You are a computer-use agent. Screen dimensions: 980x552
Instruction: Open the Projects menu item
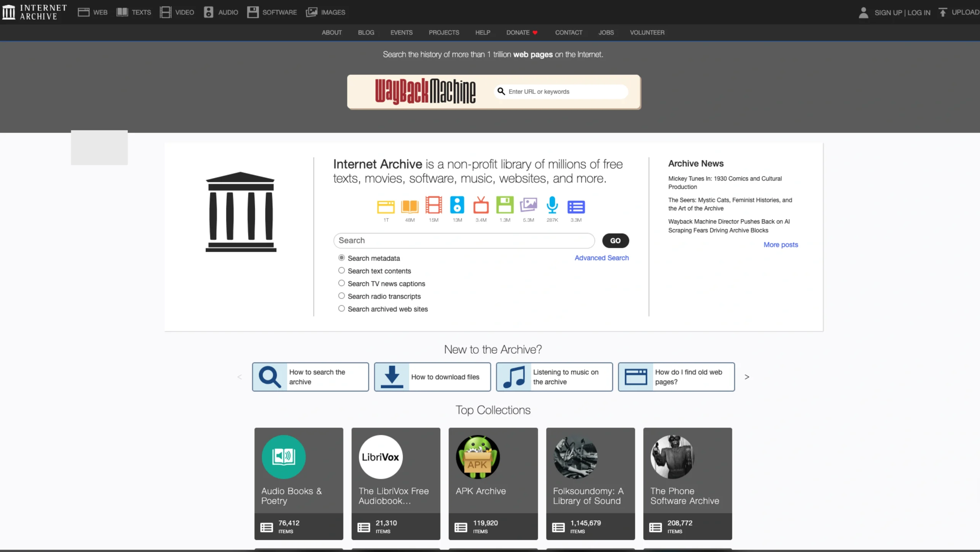click(x=444, y=33)
